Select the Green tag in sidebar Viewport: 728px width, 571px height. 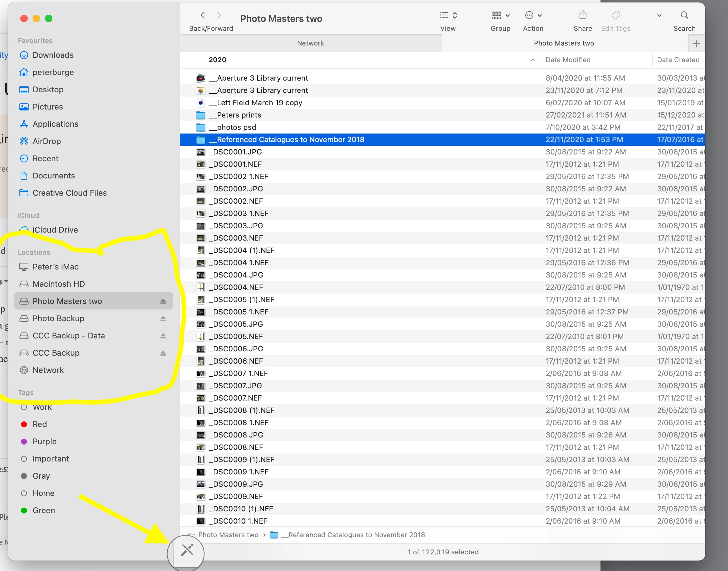click(x=43, y=510)
